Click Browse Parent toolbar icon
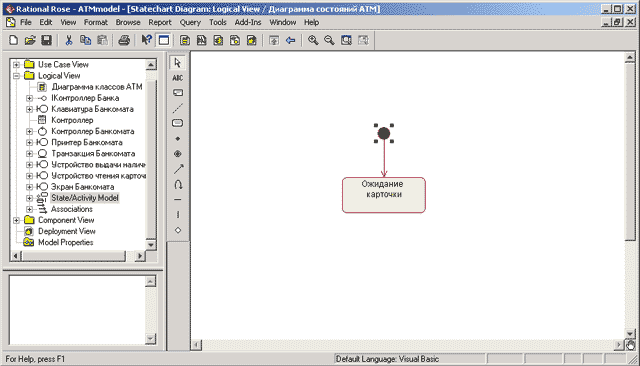The width and height of the screenshot is (640, 366). pos(274,40)
